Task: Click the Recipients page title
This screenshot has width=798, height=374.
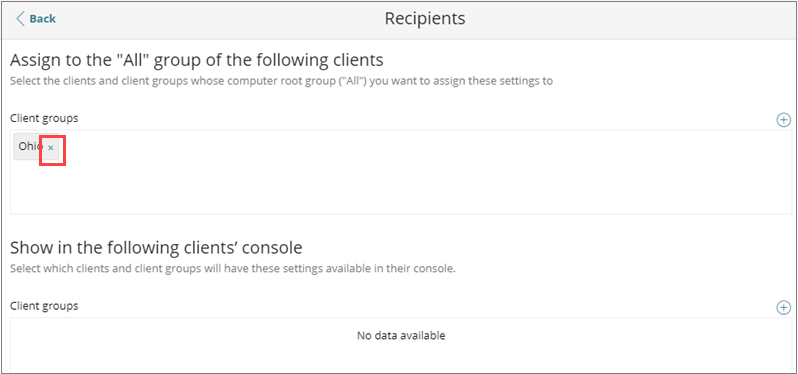Action: (425, 18)
